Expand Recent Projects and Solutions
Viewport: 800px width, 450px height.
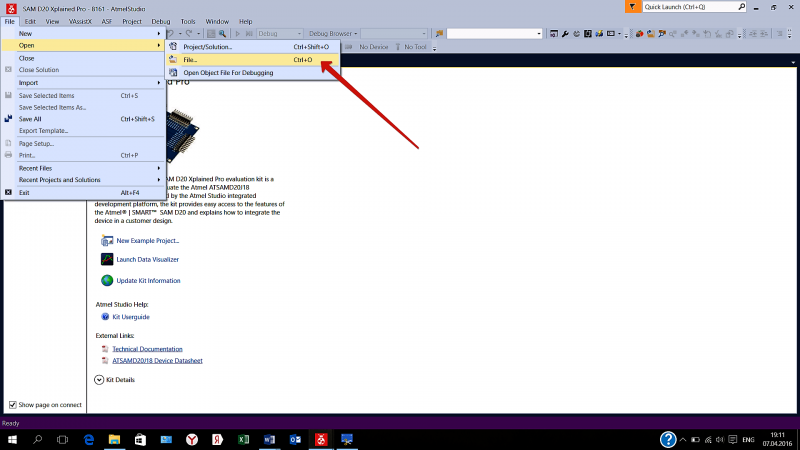tap(83, 180)
